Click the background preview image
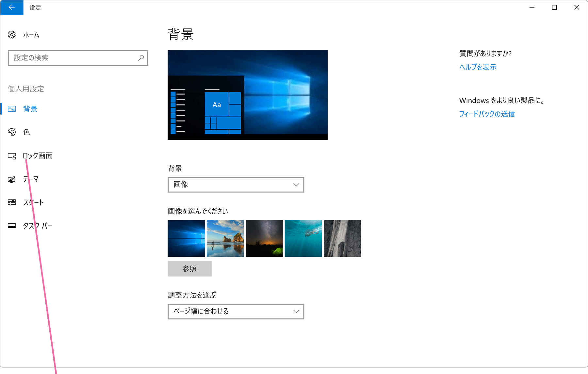This screenshot has height=374, width=588. pos(248,95)
